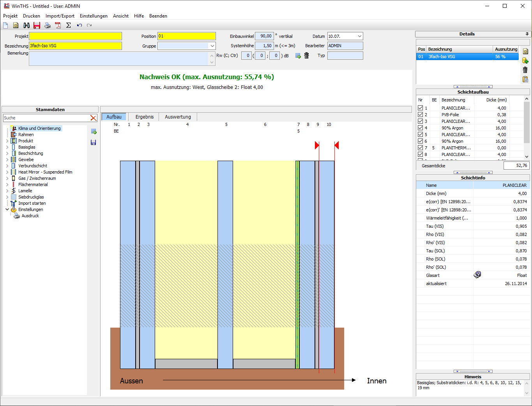Toggle checkbox for layer 7 PLANITHERM
Screen dimensions: 532x406
click(x=421, y=148)
